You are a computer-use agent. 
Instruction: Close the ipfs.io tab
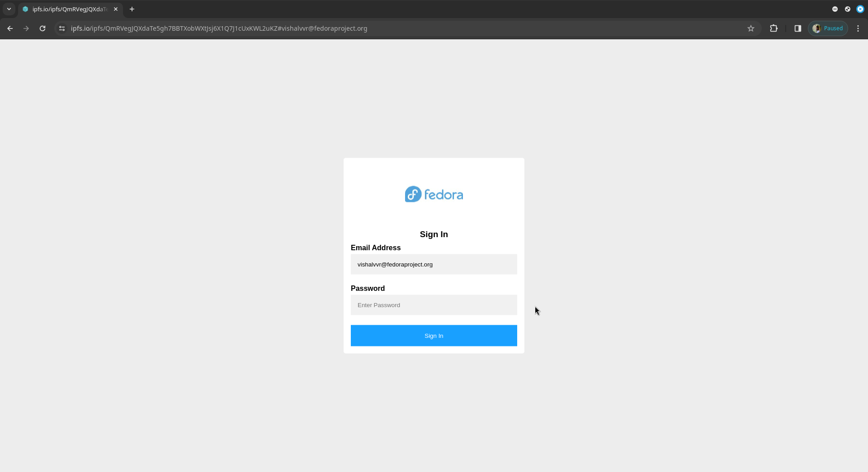pos(116,9)
